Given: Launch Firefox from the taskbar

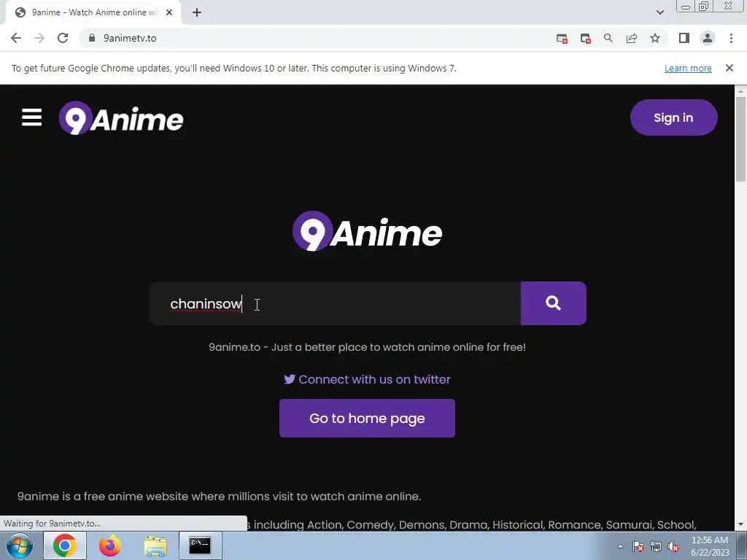Looking at the screenshot, I should pos(109,545).
